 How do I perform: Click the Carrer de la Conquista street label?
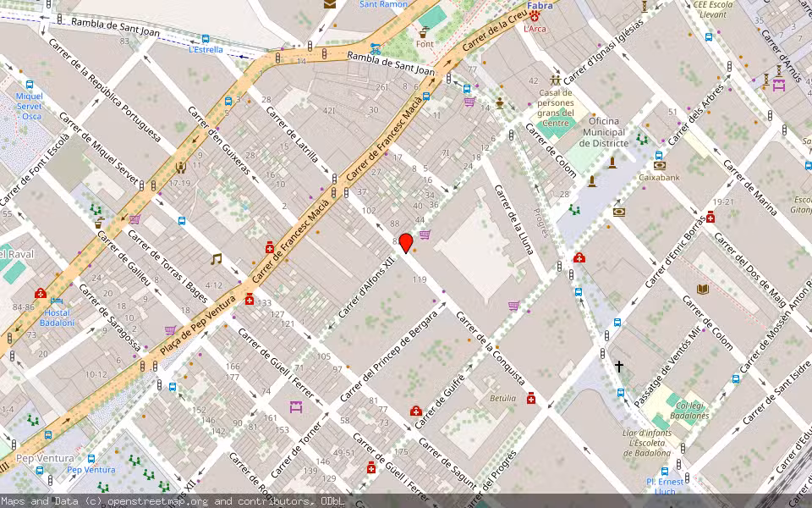point(491,349)
